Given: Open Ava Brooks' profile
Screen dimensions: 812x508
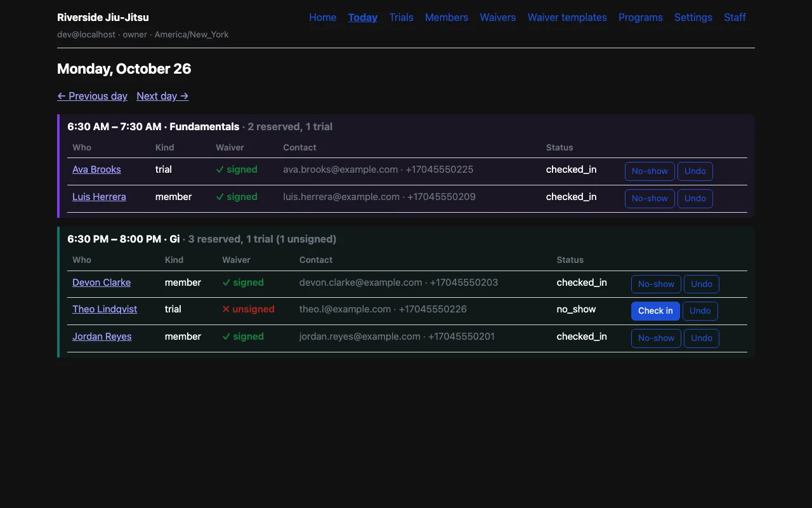Looking at the screenshot, I should (x=96, y=170).
